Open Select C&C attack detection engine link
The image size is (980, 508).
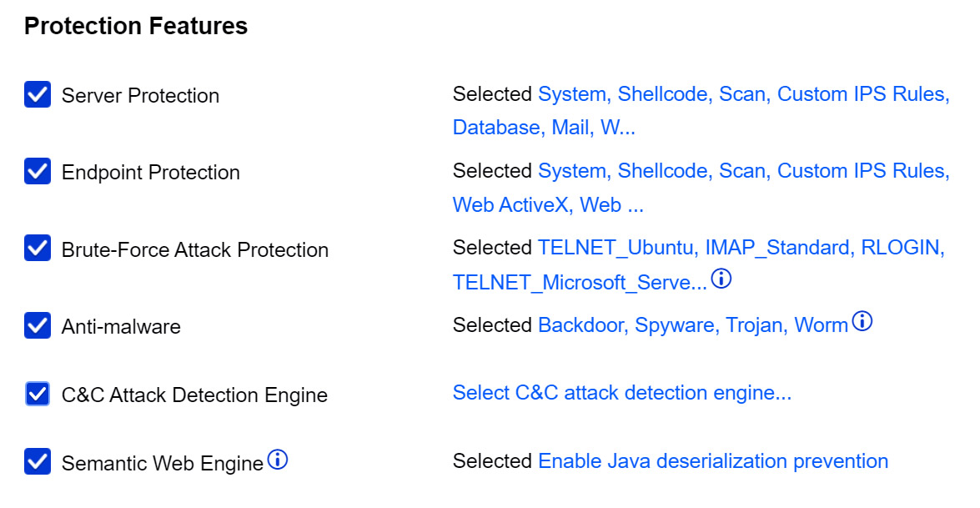coord(622,393)
